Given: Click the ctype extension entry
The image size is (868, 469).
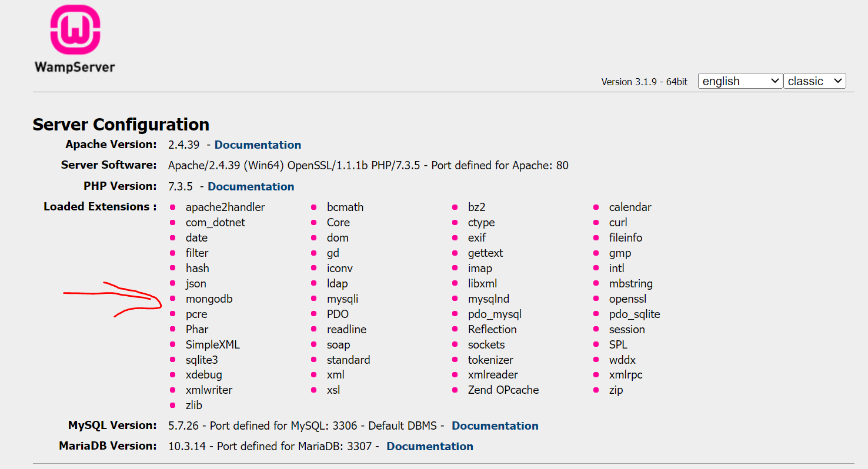Looking at the screenshot, I should coord(481,222).
